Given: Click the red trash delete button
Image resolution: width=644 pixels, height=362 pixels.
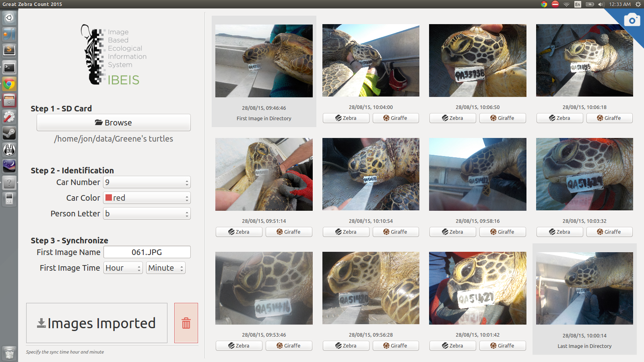Looking at the screenshot, I should (186, 323).
